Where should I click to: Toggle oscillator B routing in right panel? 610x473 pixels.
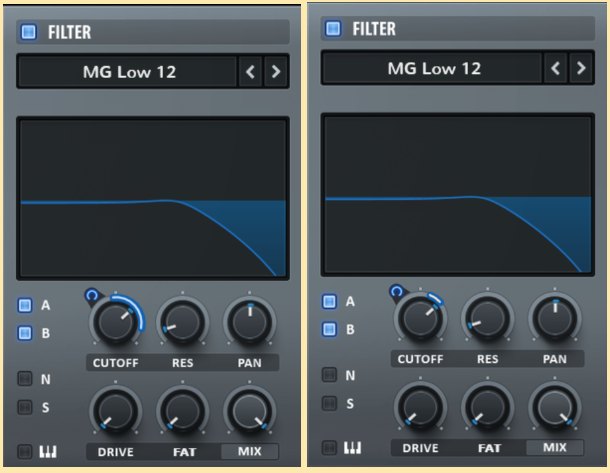click(330, 330)
